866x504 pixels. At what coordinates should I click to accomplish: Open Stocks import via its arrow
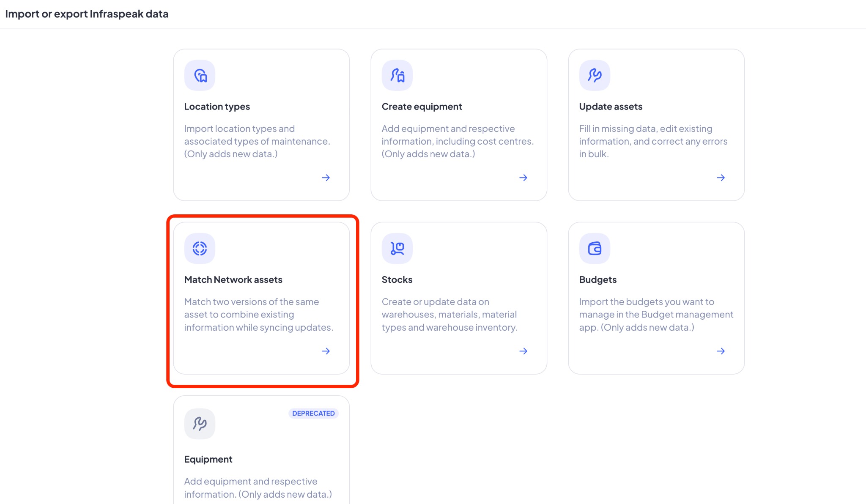click(x=523, y=351)
